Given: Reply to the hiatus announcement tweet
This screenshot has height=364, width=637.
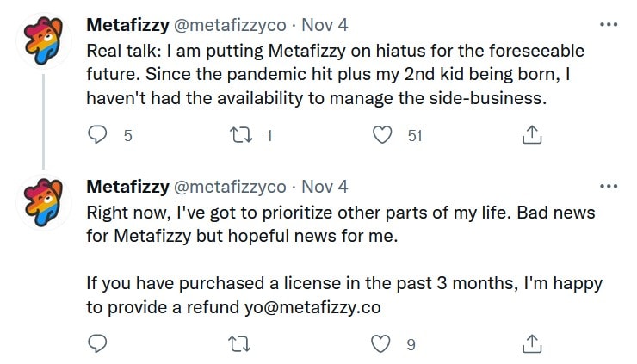Looking at the screenshot, I should point(97,134).
